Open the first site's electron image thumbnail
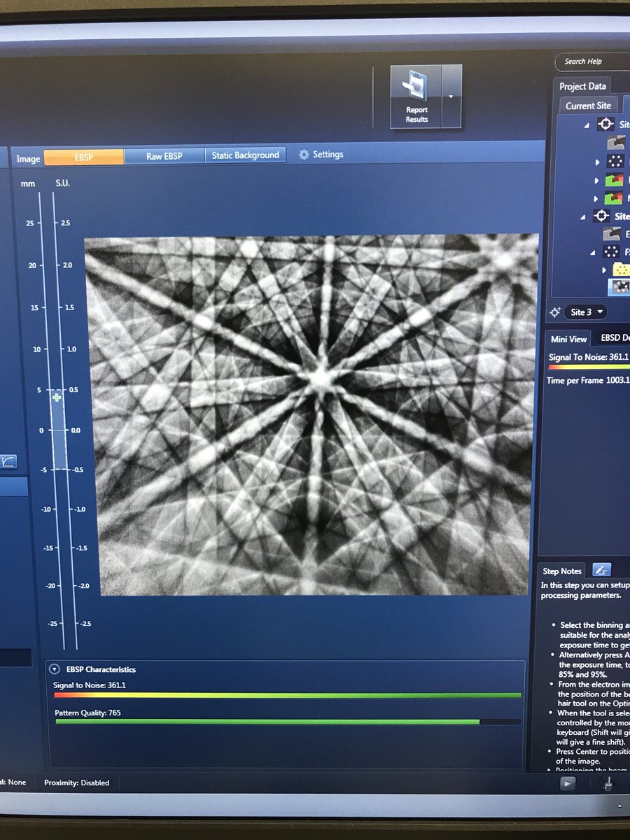Image resolution: width=630 pixels, height=840 pixels. point(616,143)
